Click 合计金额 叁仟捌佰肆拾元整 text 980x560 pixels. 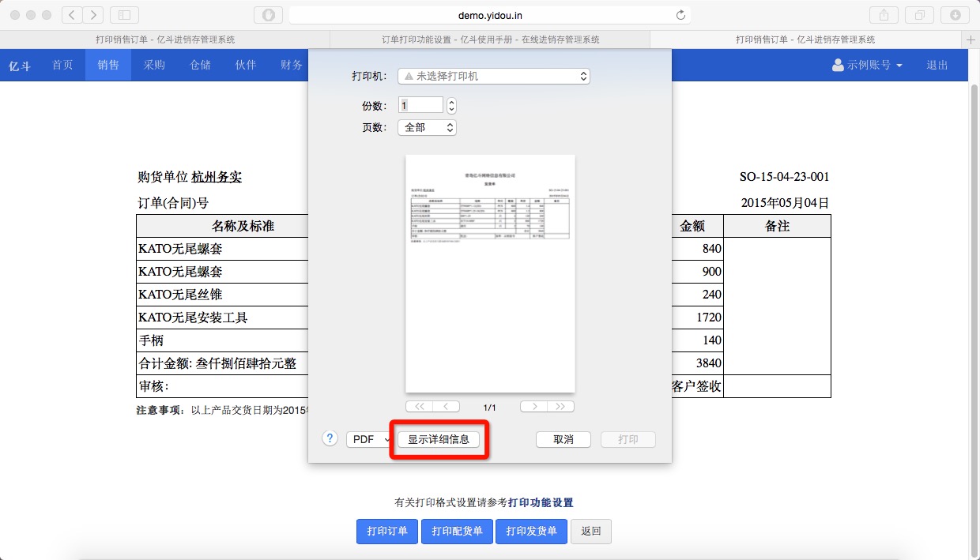tap(217, 363)
